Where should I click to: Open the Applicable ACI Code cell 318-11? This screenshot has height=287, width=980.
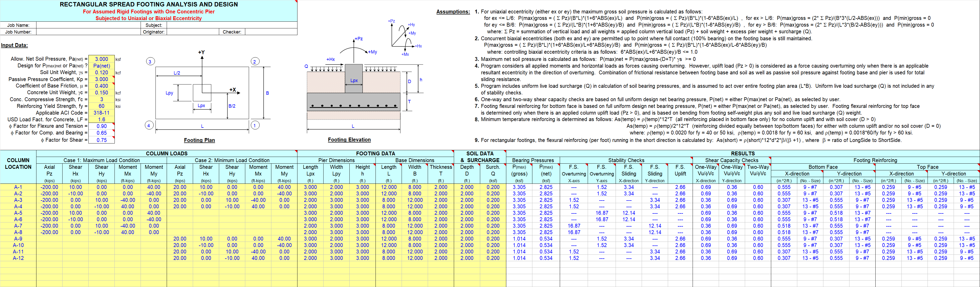(102, 113)
